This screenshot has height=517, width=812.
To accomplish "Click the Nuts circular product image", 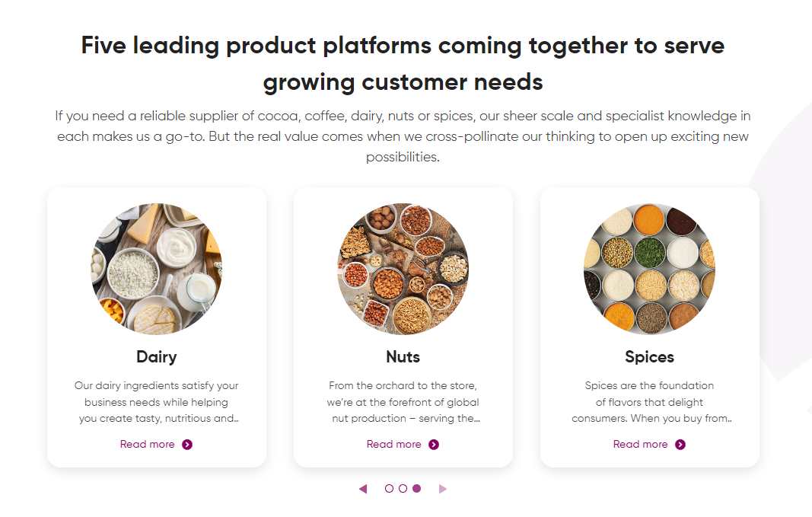I will (403, 269).
